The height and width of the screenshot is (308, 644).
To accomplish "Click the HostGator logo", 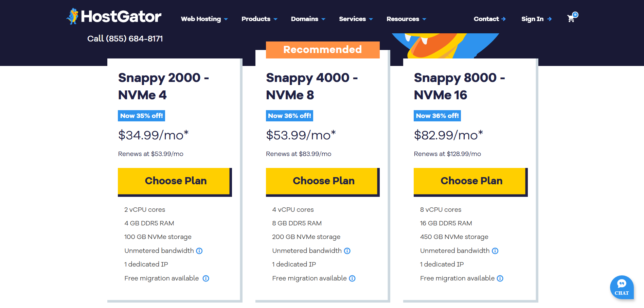I will click(x=114, y=16).
